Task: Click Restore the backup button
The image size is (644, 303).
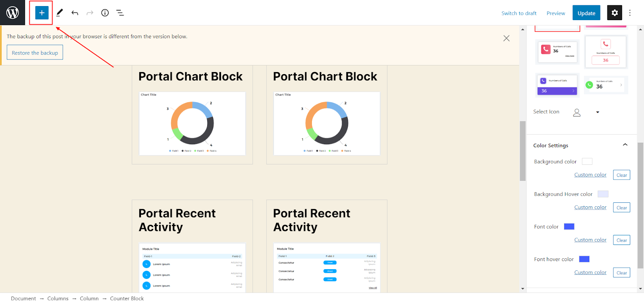Action: (35, 53)
